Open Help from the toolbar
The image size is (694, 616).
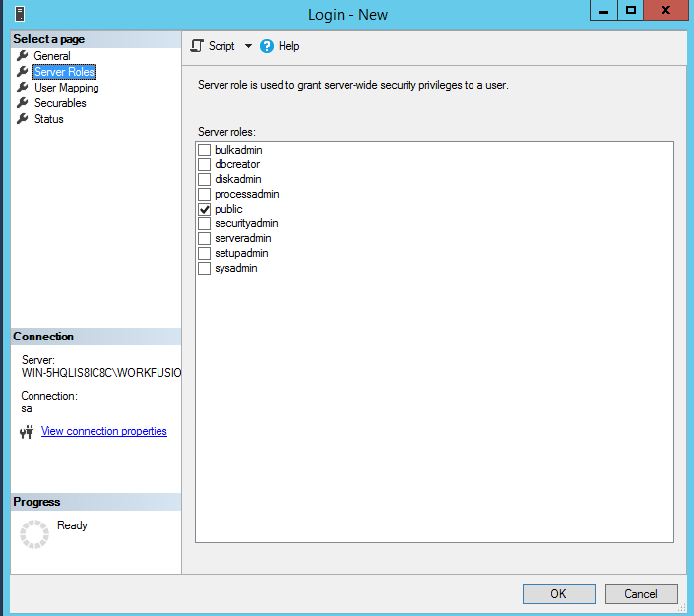tap(289, 46)
